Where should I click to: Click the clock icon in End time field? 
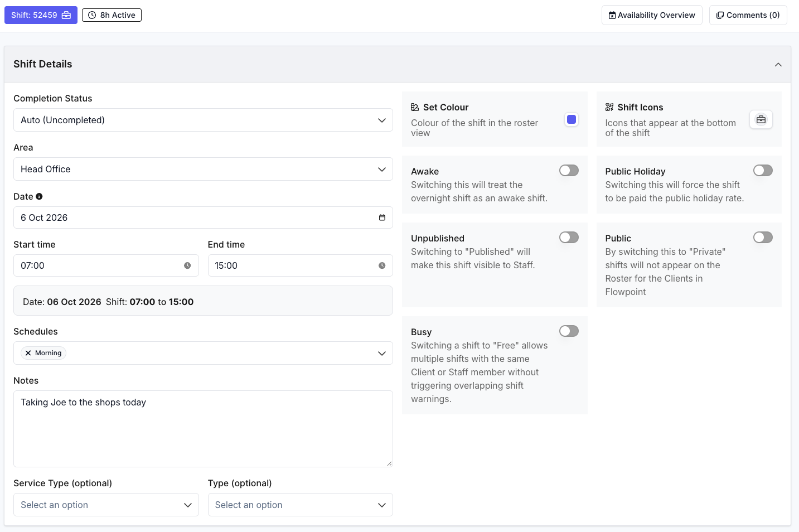pos(382,265)
